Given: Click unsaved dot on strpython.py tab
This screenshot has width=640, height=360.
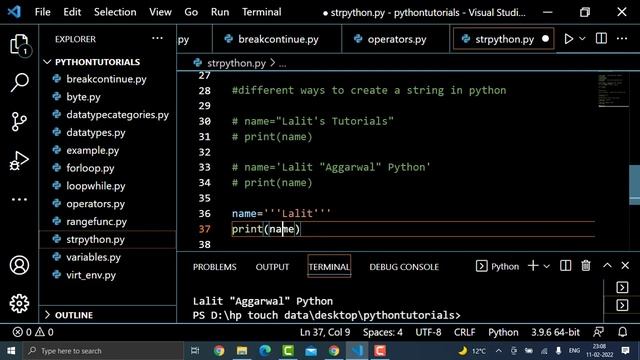Looking at the screenshot, I should (545, 39).
